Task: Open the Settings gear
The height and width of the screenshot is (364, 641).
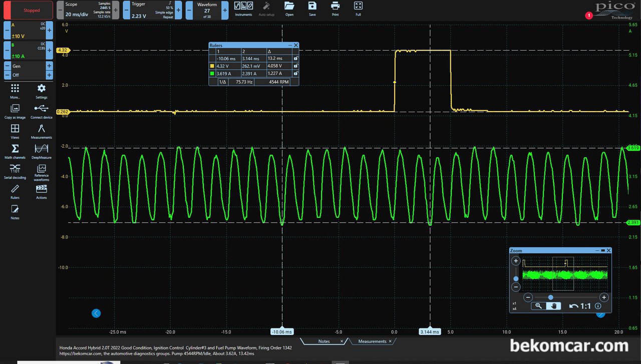Action: pyautogui.click(x=42, y=91)
